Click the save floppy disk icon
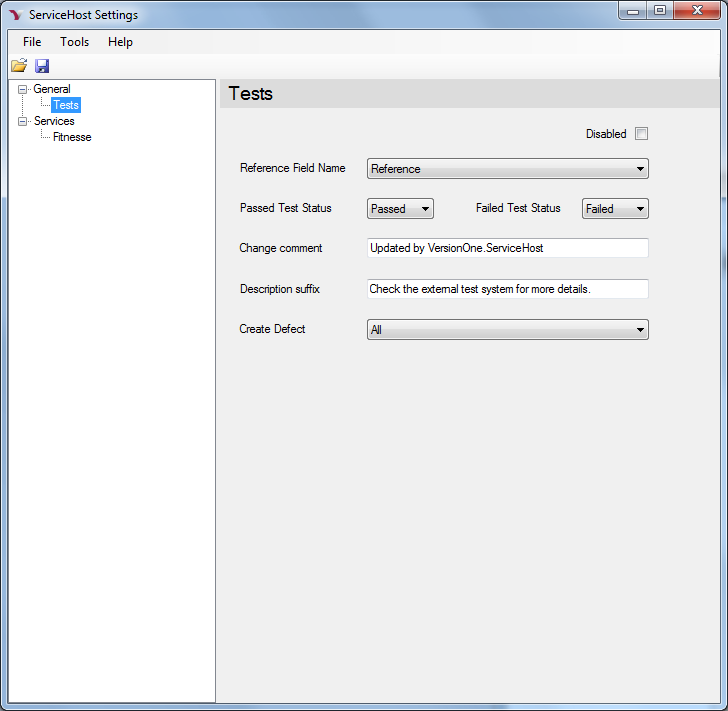The image size is (728, 711). (x=42, y=66)
